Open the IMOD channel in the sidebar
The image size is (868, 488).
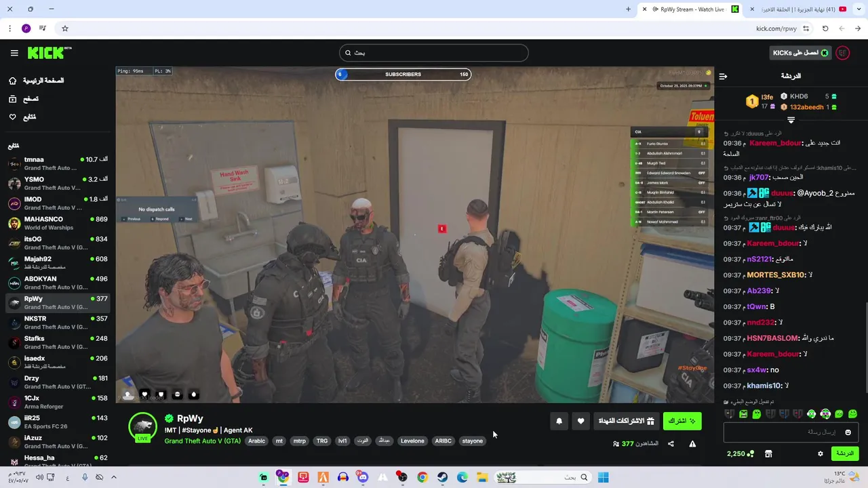click(58, 203)
